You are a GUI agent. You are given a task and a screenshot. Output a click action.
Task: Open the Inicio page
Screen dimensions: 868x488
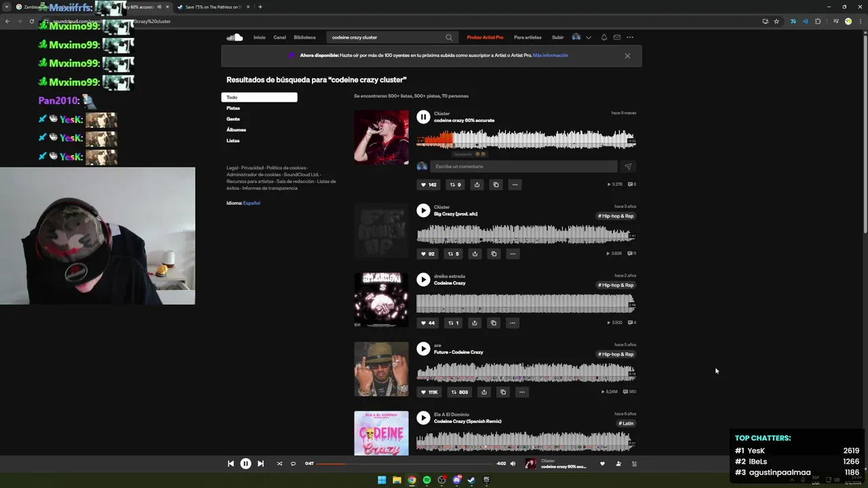[259, 37]
